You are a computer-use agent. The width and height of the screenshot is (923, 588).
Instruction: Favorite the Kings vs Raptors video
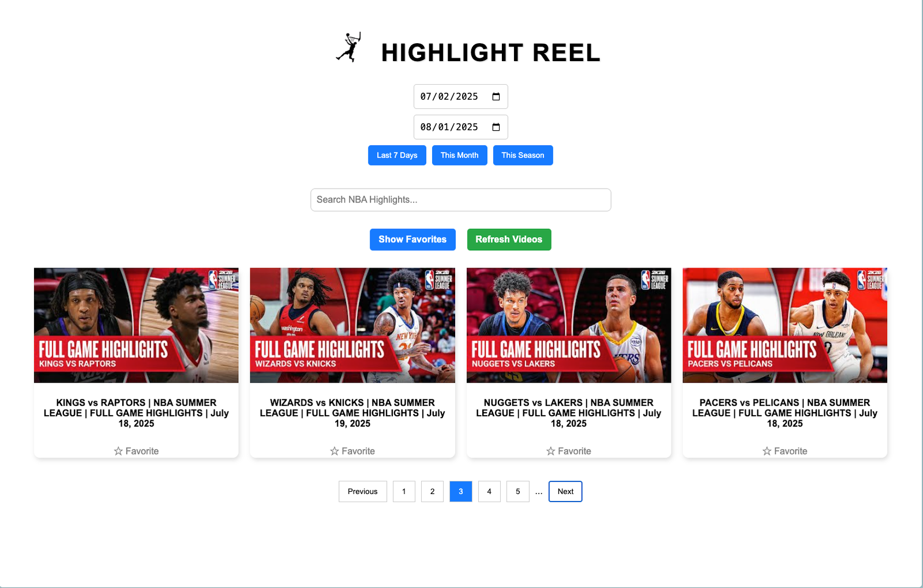[136, 451]
